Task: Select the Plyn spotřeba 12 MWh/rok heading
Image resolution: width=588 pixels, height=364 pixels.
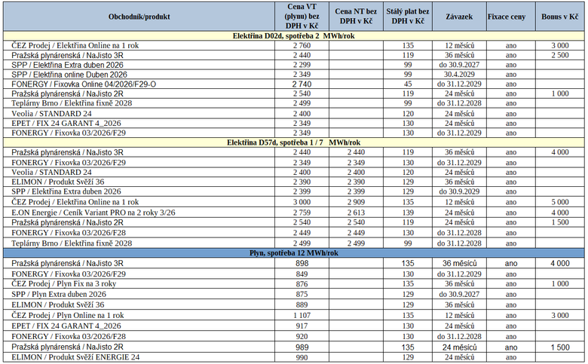Action: (294, 253)
